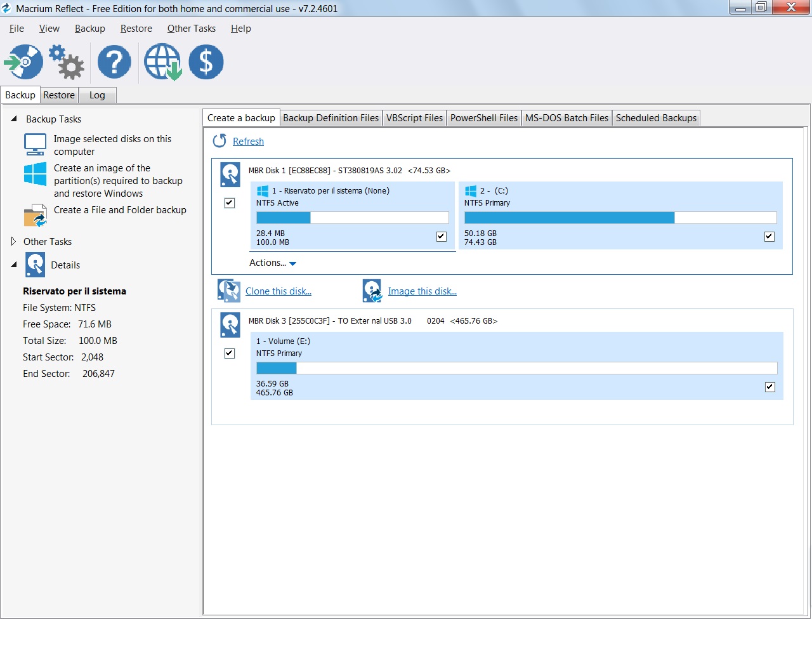Click the Macrium Reflect title bar app icon
Screen dimensions: 812x660
[7, 8]
